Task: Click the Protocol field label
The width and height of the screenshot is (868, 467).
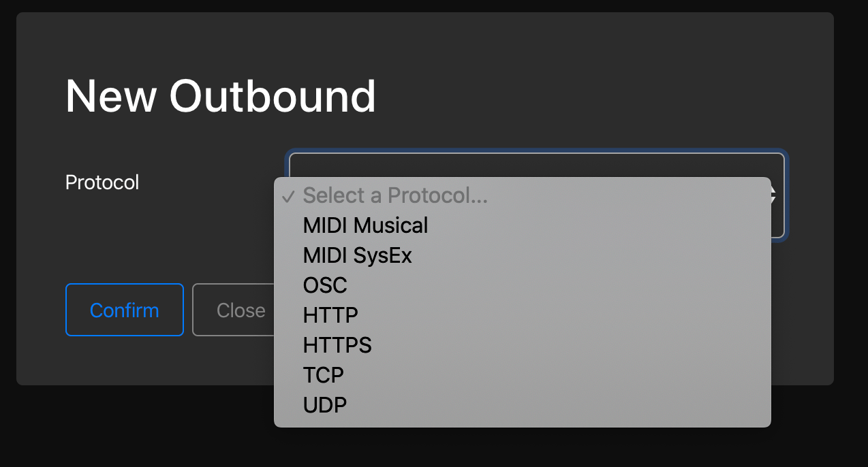Action: pyautogui.click(x=102, y=182)
